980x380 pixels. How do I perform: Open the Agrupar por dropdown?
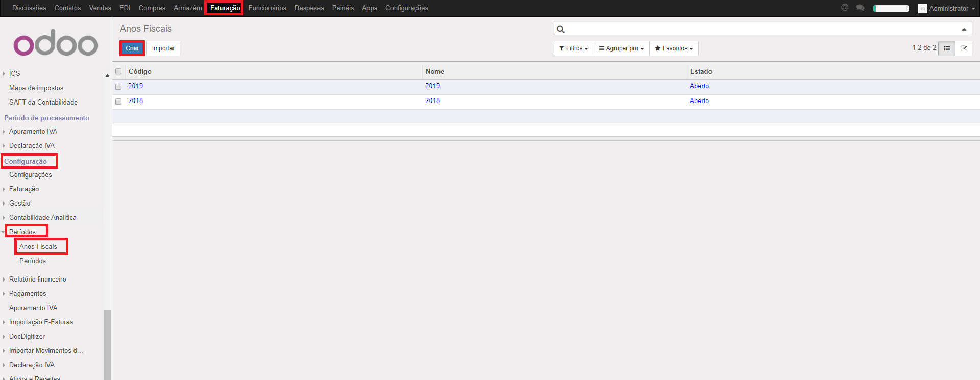click(x=621, y=48)
